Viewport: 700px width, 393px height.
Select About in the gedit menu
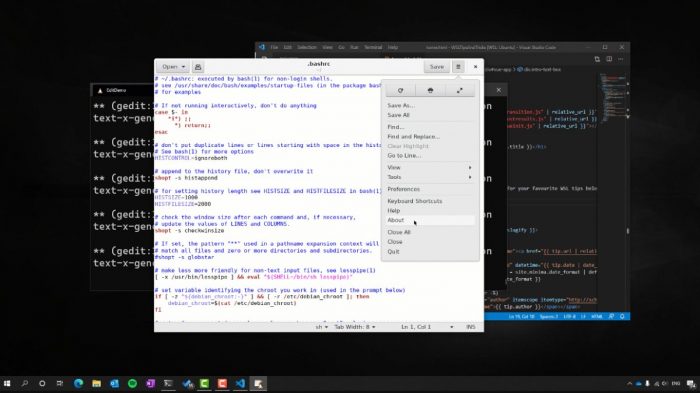click(429, 220)
